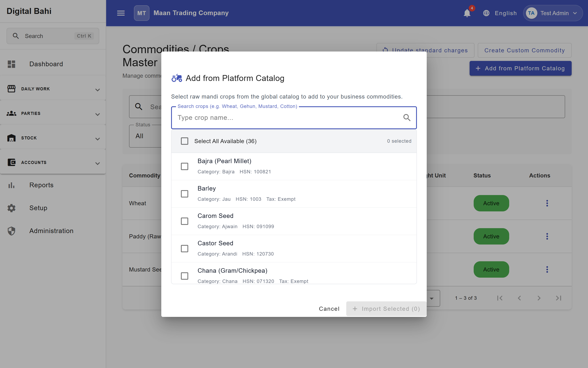Check the Carom Seed checkbox
Screen dimensions: 588x368
pyautogui.click(x=185, y=221)
